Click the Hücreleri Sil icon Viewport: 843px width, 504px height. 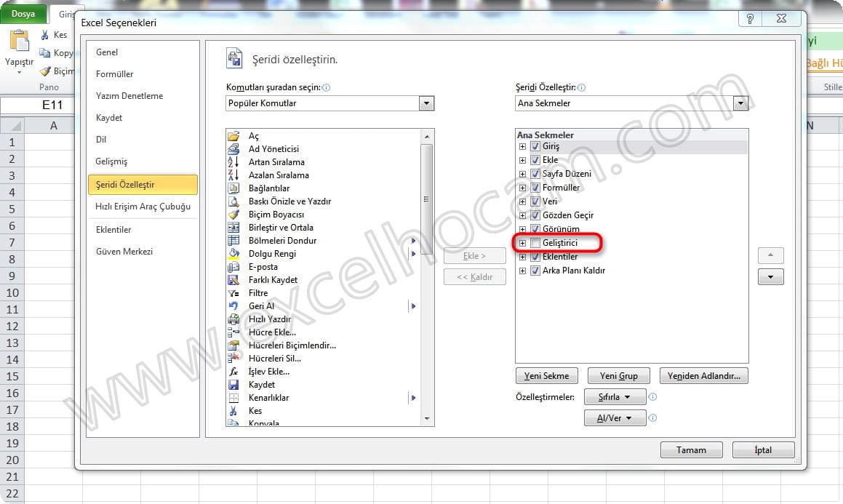233,359
